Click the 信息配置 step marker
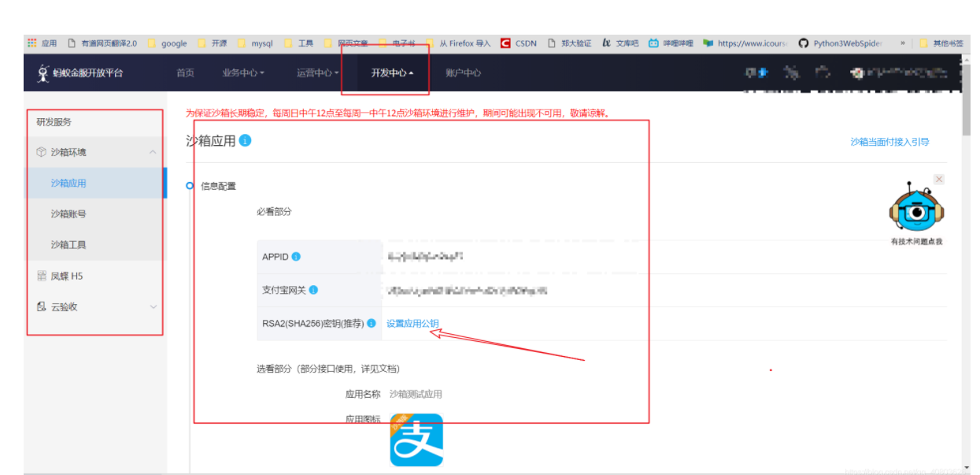This screenshot has width=980, height=475. pos(190,186)
